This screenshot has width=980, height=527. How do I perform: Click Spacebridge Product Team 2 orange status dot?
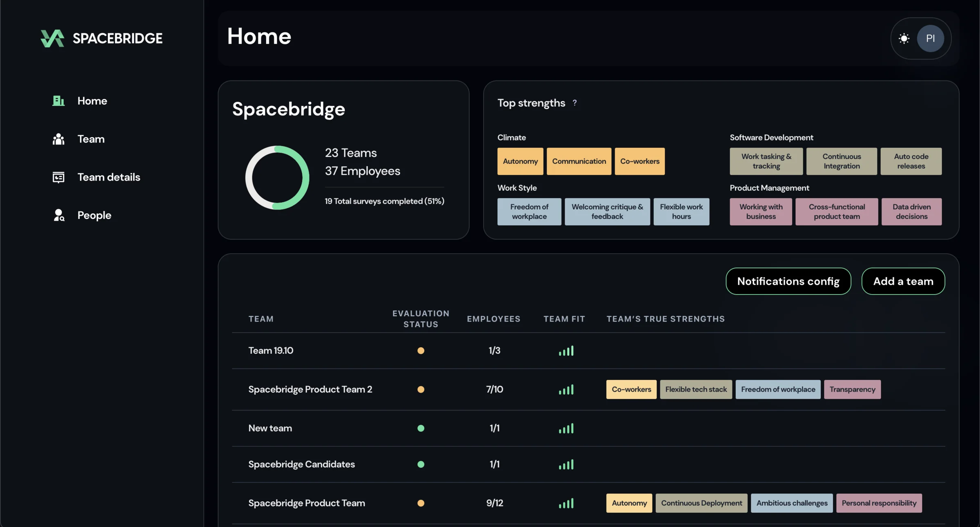point(421,389)
